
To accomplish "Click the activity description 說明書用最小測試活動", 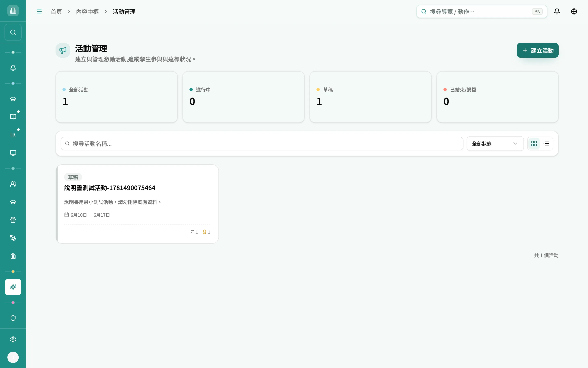I will pos(113,202).
